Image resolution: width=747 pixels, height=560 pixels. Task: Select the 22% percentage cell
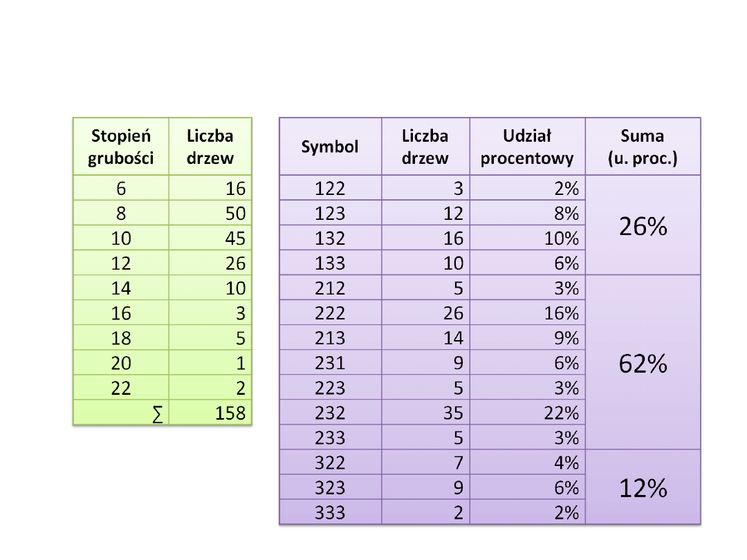coord(527,413)
